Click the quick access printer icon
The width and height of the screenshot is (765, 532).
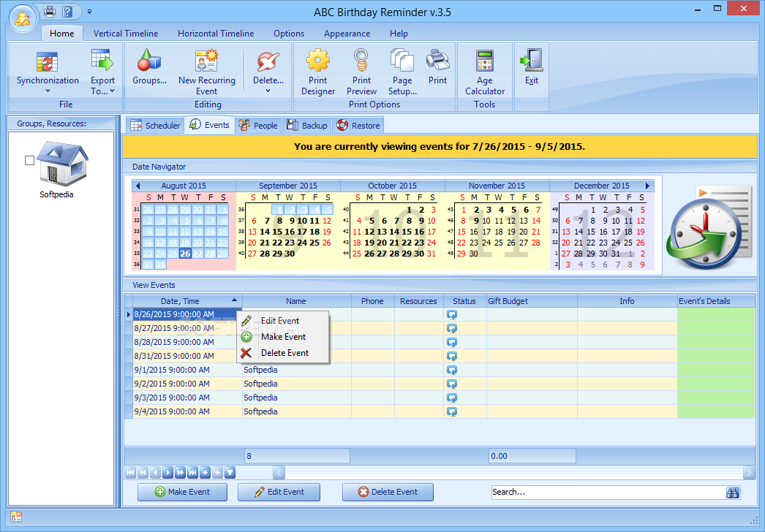[50, 11]
